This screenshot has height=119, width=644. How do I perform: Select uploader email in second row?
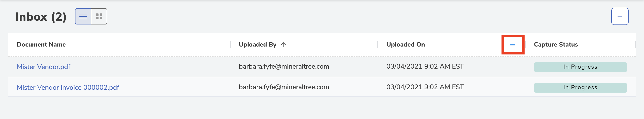pyautogui.click(x=284, y=87)
